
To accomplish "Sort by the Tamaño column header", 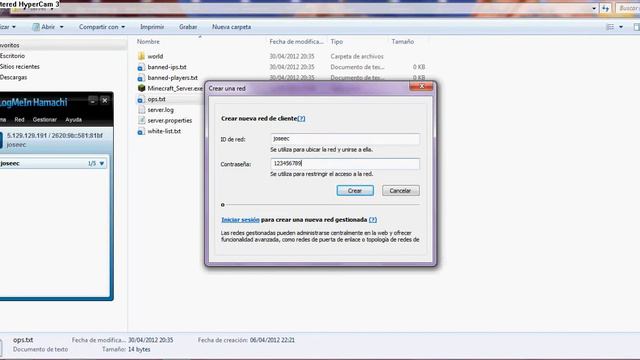I will click(402, 42).
